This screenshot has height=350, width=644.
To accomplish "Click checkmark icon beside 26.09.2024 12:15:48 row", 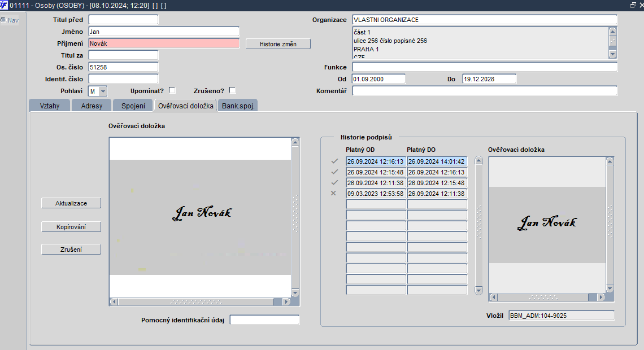I will (x=334, y=172).
